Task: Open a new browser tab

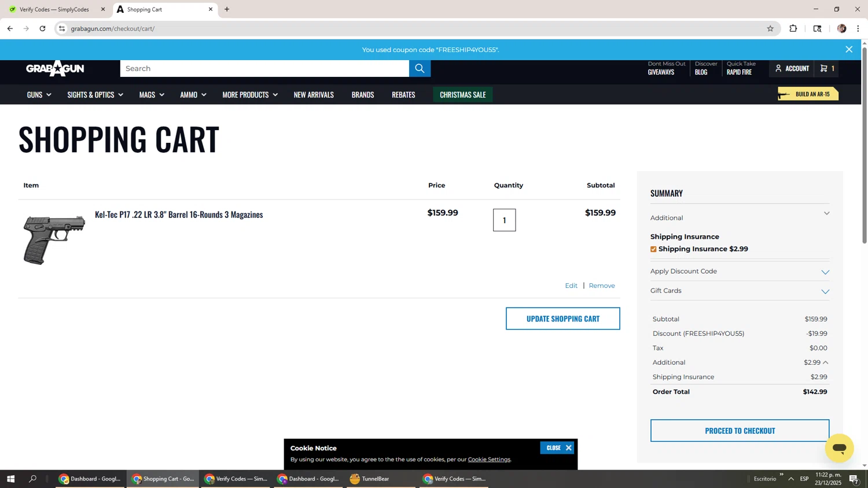Action: pos(227,9)
